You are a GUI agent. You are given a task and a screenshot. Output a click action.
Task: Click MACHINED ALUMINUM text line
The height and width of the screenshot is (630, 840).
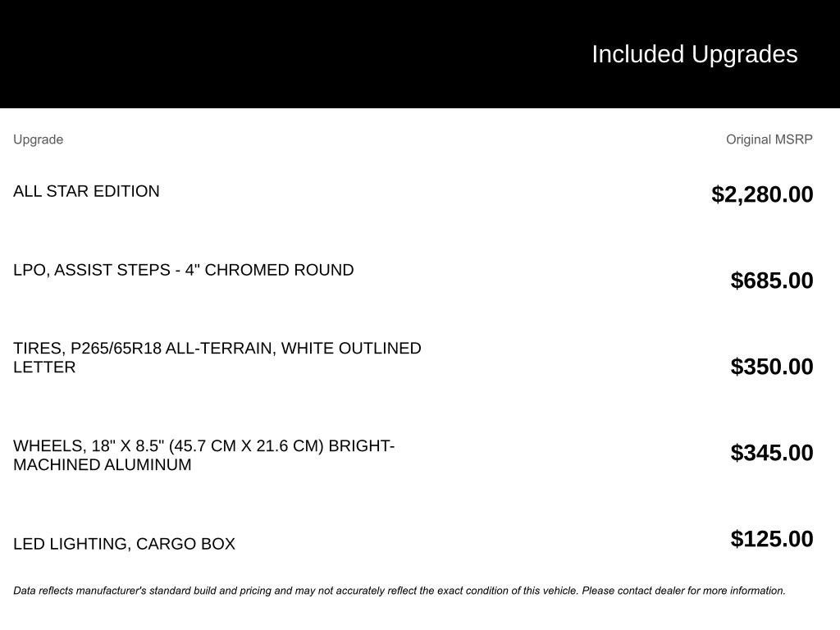103,464
